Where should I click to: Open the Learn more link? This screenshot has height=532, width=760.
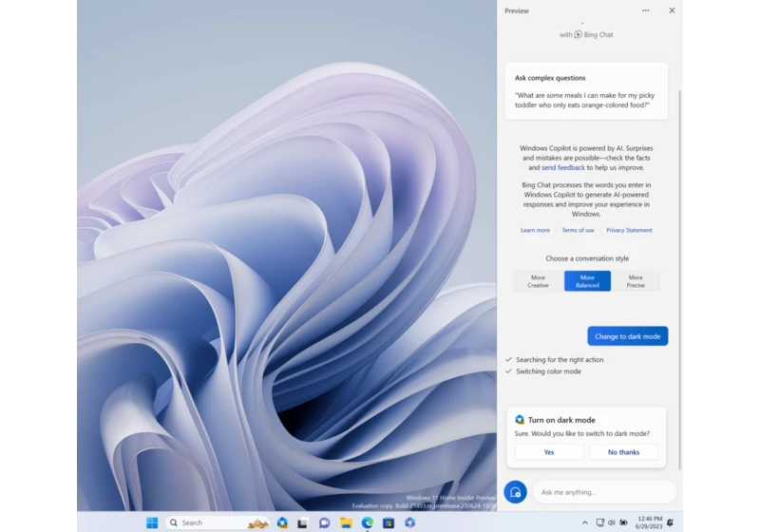[x=535, y=230]
